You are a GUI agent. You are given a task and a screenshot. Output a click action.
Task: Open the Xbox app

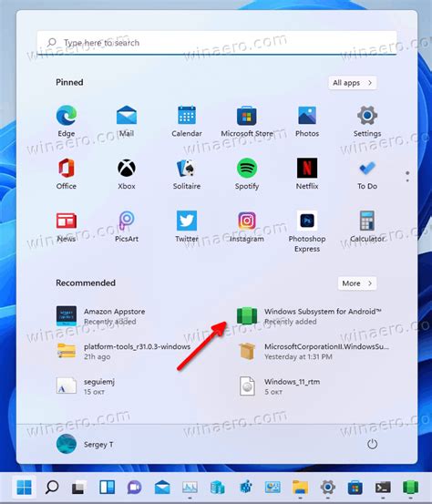point(127,174)
